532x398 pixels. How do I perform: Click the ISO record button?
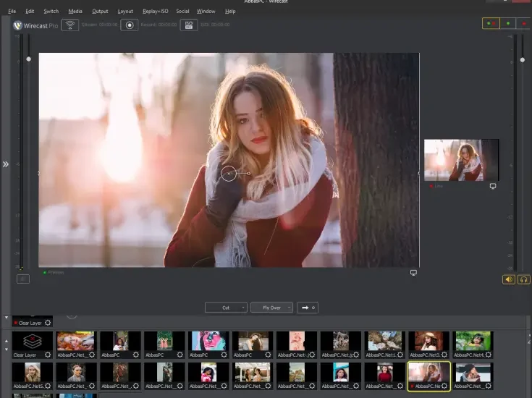(189, 25)
